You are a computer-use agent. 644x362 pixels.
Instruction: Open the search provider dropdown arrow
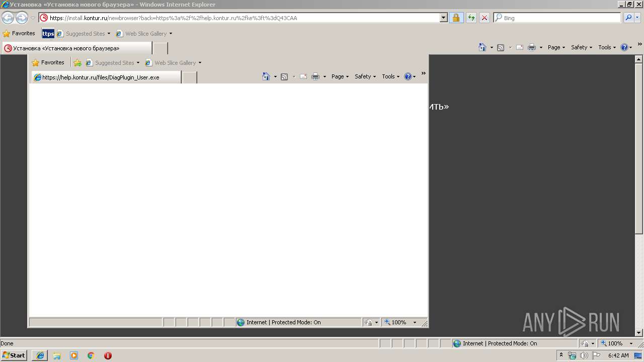click(x=637, y=18)
